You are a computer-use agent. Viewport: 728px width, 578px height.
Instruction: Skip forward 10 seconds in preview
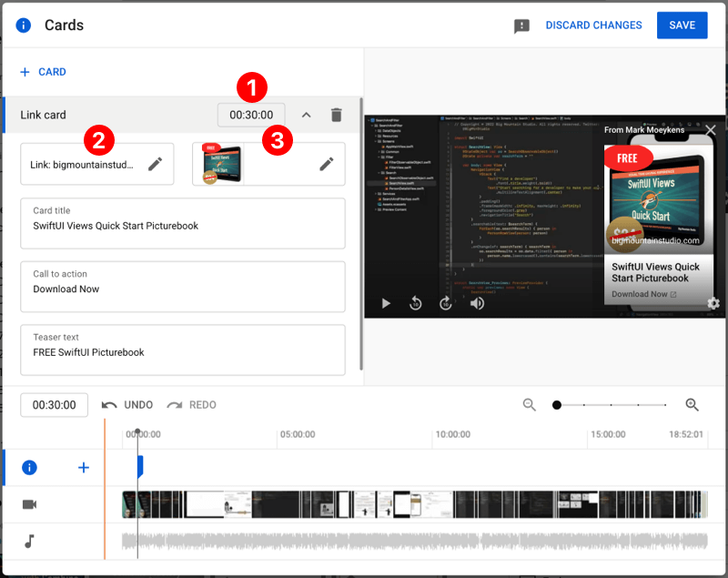coord(446,303)
